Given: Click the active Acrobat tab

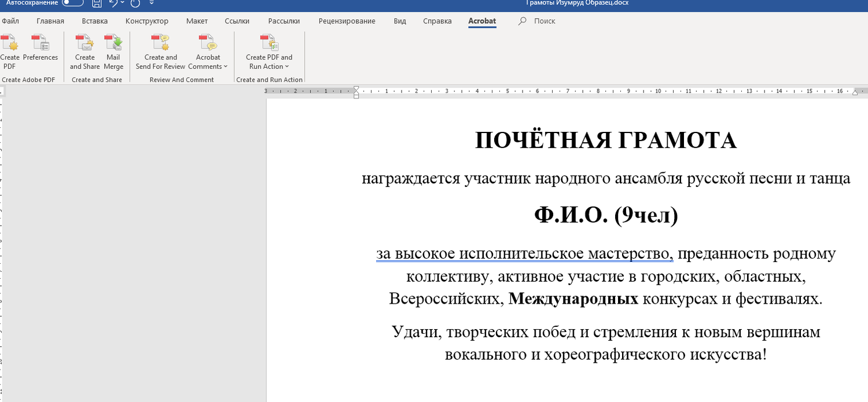Looking at the screenshot, I should tap(482, 21).
